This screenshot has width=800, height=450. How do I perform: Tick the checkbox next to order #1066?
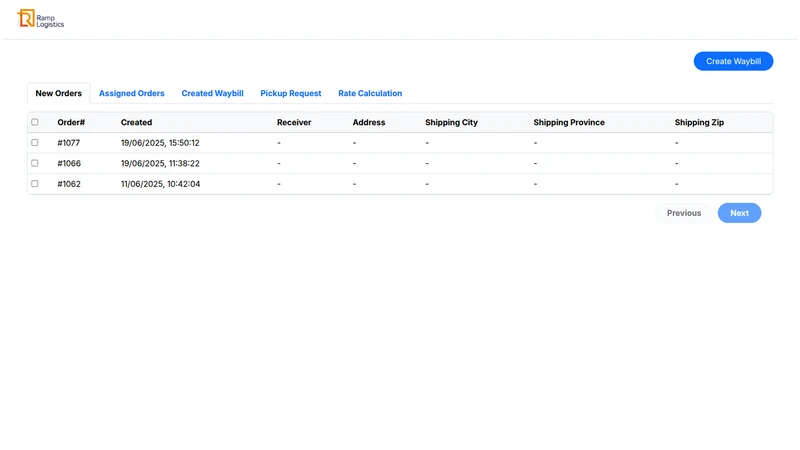point(35,163)
